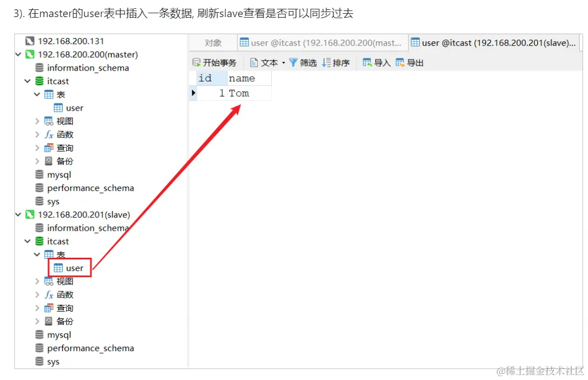Click the 视图 views icon under slave

[x=48, y=281]
